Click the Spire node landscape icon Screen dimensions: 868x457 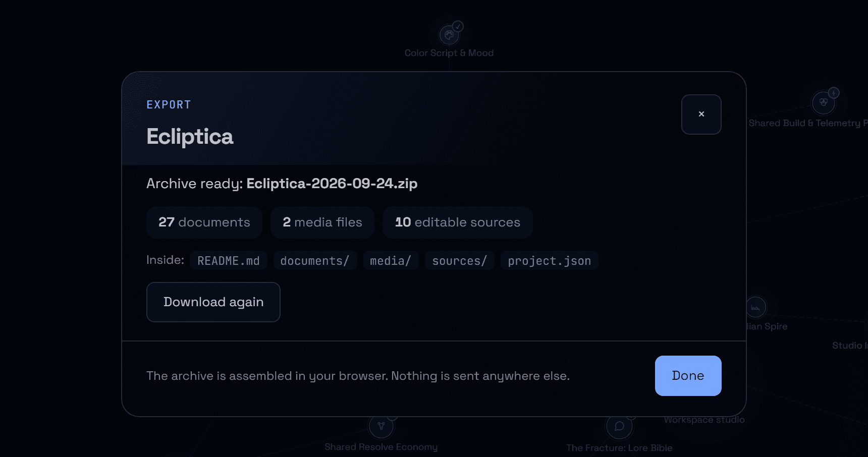[x=755, y=307]
